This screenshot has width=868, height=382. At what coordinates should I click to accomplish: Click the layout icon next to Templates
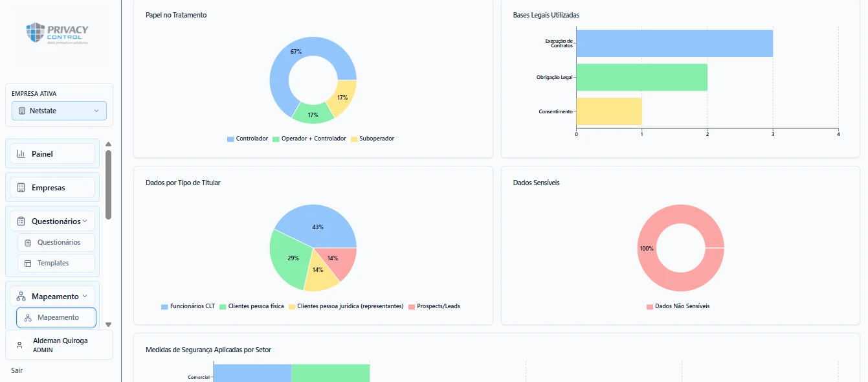[x=28, y=264]
